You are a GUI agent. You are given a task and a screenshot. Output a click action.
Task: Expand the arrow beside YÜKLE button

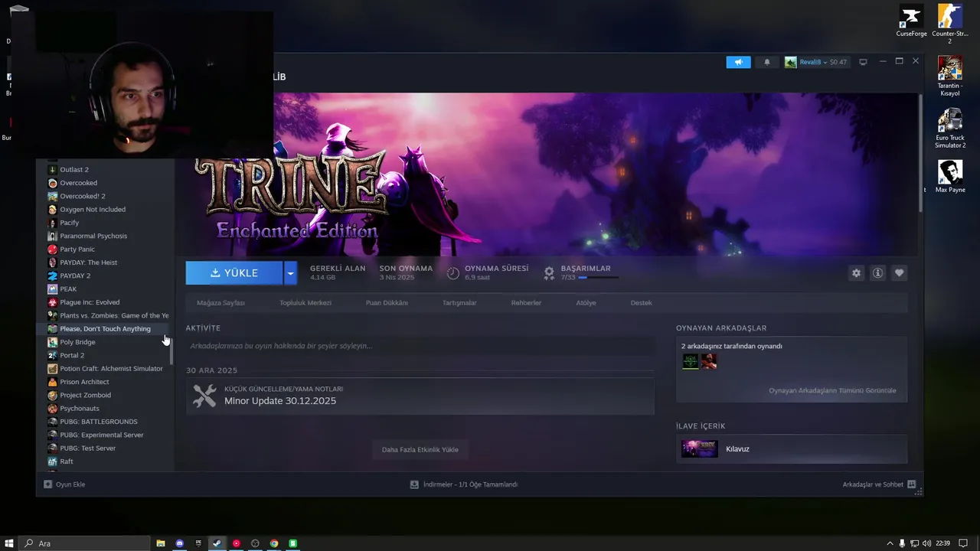[290, 273]
